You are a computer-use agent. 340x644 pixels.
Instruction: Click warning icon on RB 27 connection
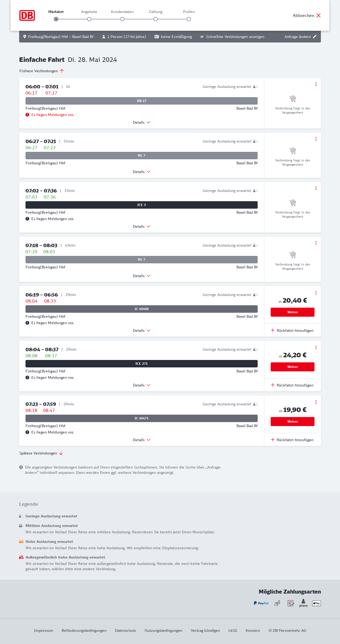27,115
